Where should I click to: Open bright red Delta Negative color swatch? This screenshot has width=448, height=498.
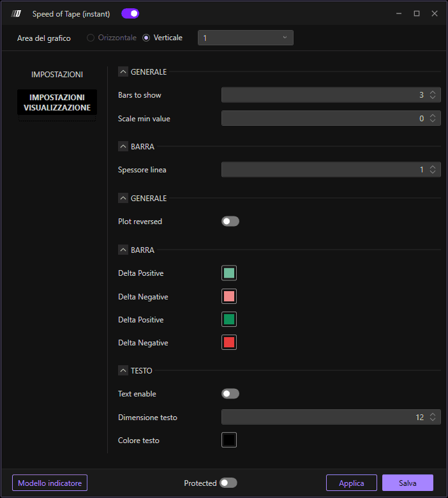pyautogui.click(x=229, y=343)
